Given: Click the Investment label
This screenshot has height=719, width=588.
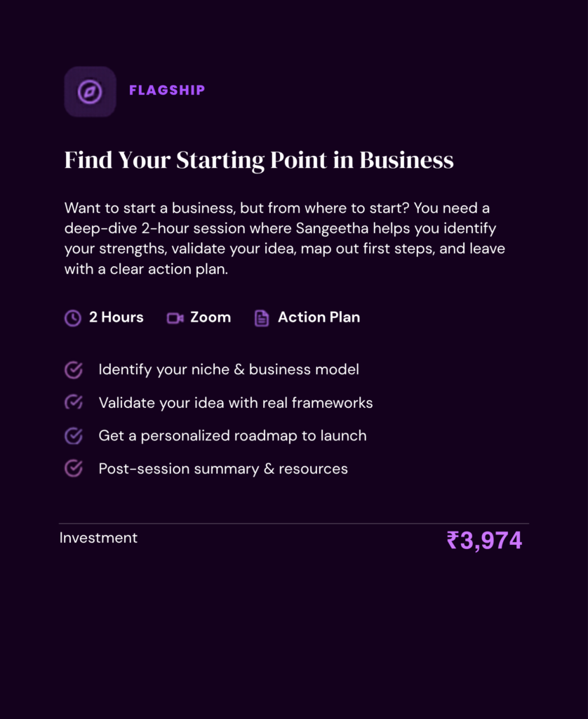Looking at the screenshot, I should click(98, 538).
